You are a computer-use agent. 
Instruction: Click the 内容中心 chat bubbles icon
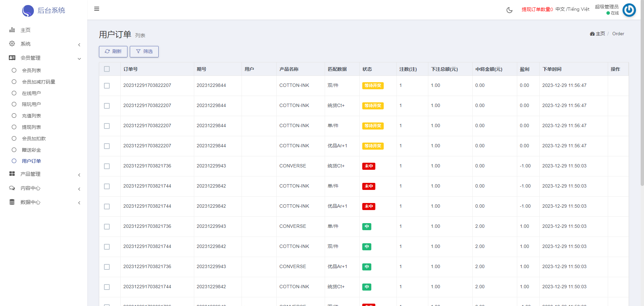pos(12,188)
